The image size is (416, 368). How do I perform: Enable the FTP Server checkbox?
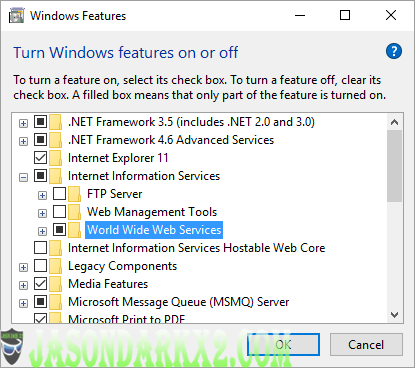click(59, 193)
